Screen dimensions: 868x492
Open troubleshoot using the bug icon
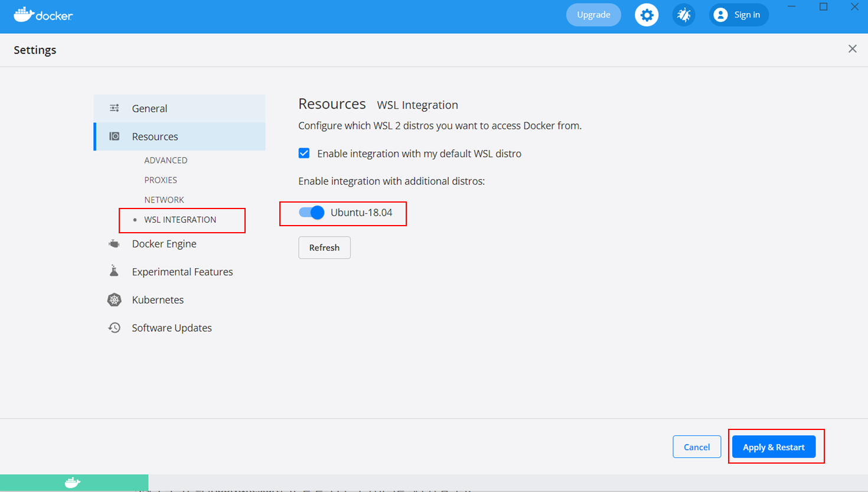coord(684,15)
